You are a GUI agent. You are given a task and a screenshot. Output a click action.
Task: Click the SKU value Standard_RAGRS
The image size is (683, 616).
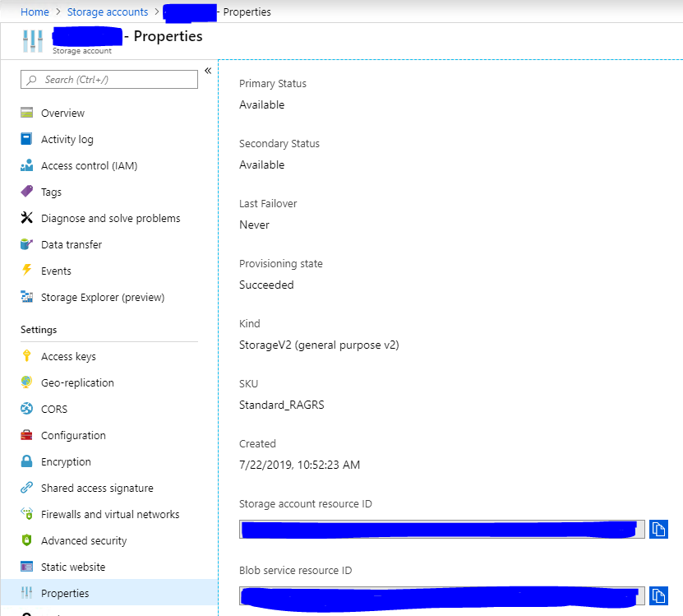click(x=281, y=405)
